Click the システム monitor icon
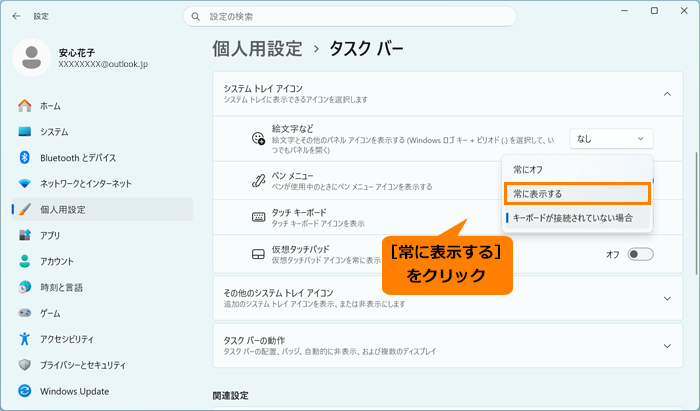The image size is (700, 411). click(x=25, y=132)
